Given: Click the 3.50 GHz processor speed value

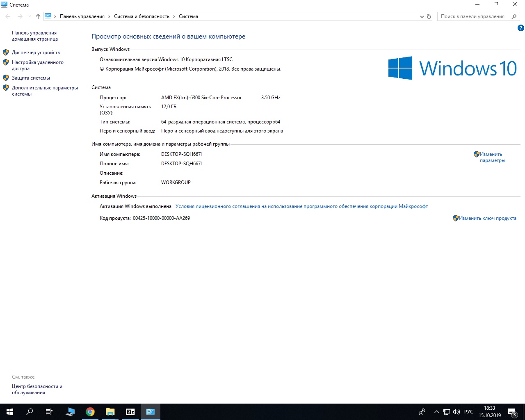Looking at the screenshot, I should pyautogui.click(x=271, y=98).
